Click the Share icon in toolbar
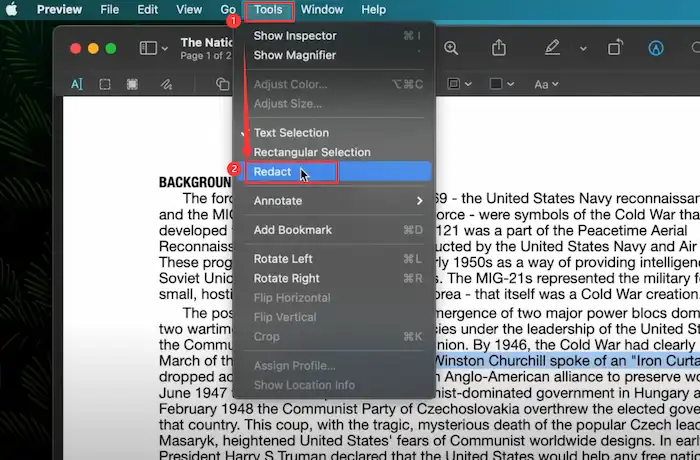The image size is (700, 460). (499, 48)
